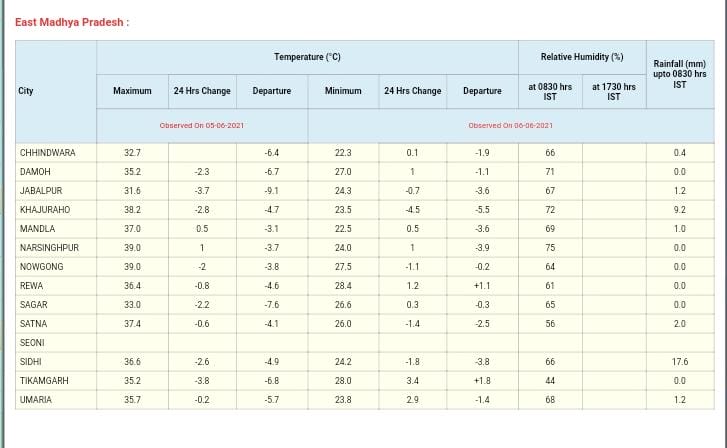Select the Maximum column header
The image size is (727, 448).
[132, 91]
